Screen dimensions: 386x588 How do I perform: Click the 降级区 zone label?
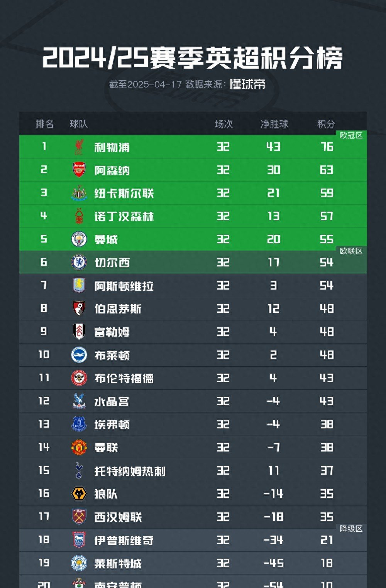(x=351, y=529)
